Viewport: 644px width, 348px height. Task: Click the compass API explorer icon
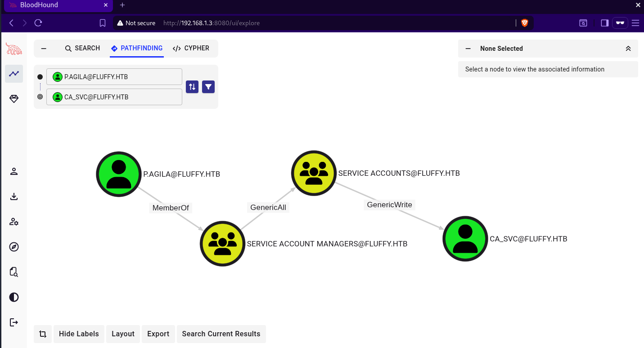pos(14,247)
